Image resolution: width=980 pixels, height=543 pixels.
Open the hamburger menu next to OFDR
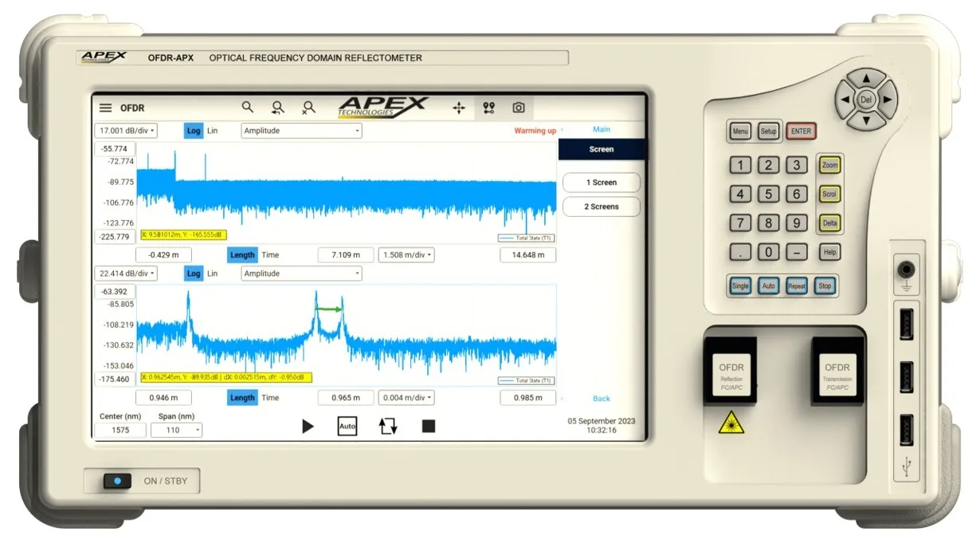pyautogui.click(x=105, y=108)
